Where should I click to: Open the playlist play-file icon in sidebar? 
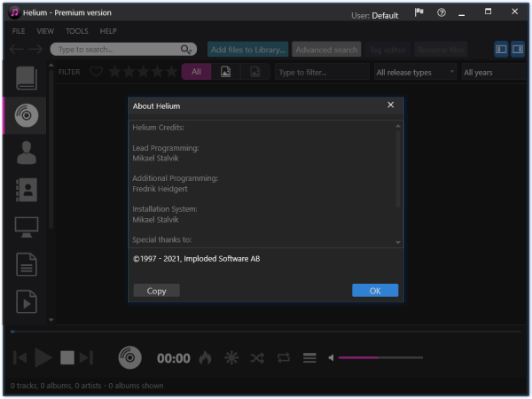(x=27, y=301)
